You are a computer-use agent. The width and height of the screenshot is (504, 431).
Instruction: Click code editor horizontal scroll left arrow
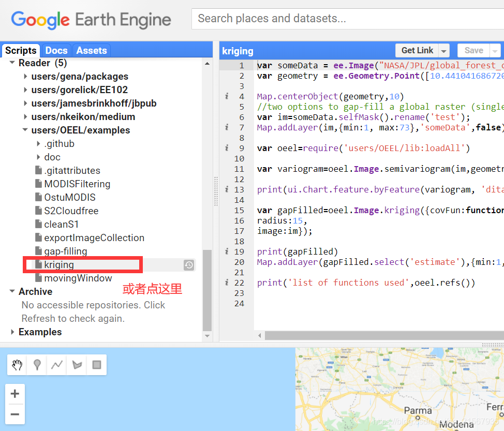pos(259,336)
